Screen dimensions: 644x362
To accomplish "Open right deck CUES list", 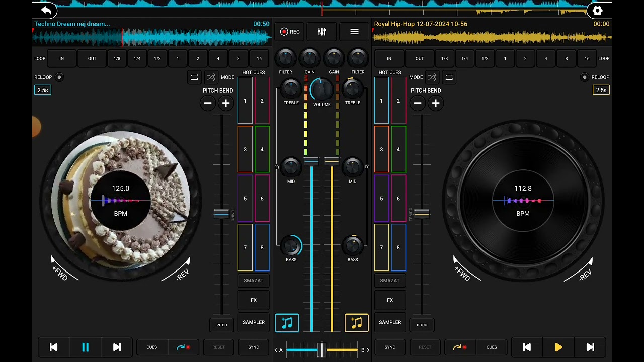I will (492, 347).
